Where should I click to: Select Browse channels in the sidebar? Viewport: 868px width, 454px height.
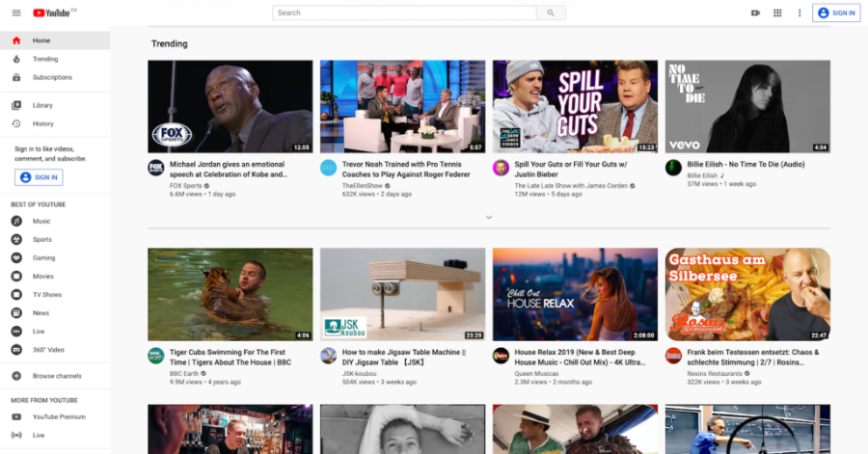pyautogui.click(x=55, y=376)
